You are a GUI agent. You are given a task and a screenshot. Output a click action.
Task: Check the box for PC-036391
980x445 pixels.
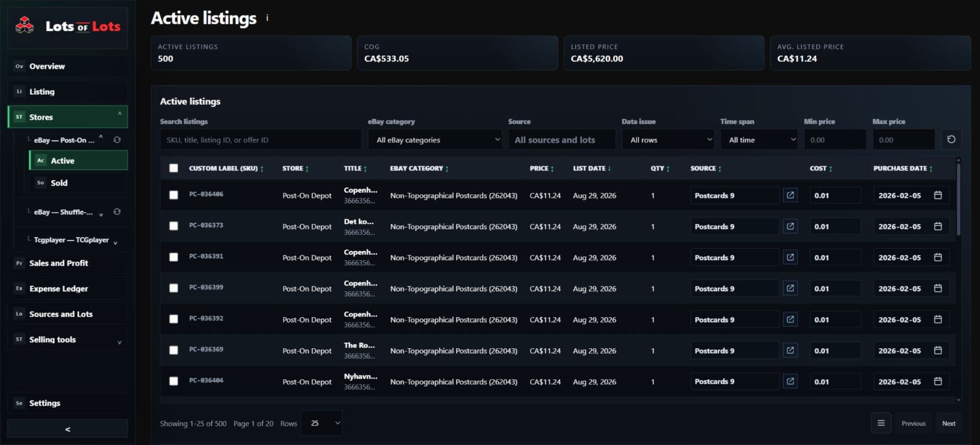(173, 256)
